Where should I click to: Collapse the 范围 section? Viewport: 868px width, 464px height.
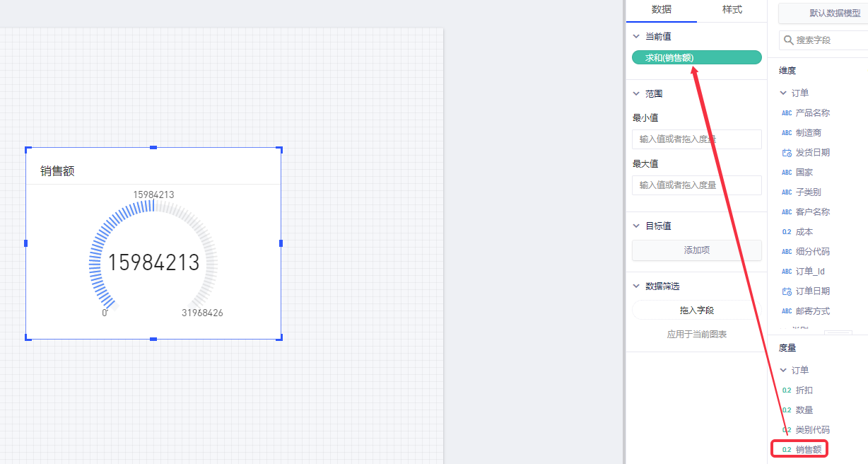(x=636, y=93)
